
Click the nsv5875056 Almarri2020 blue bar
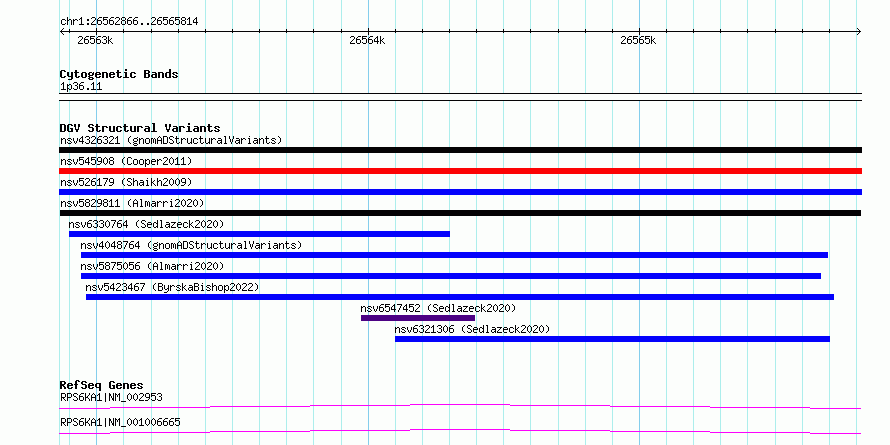(451, 276)
